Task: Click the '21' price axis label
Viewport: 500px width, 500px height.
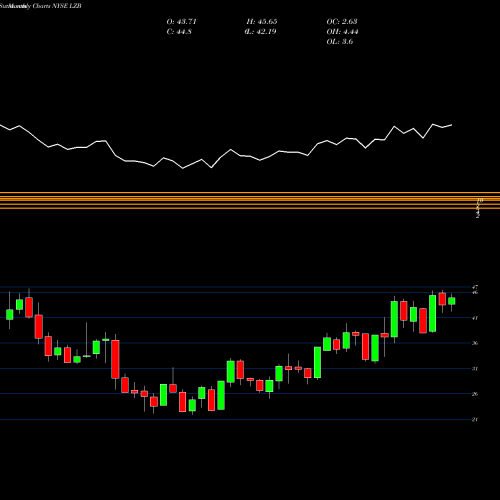Action: coord(475,419)
